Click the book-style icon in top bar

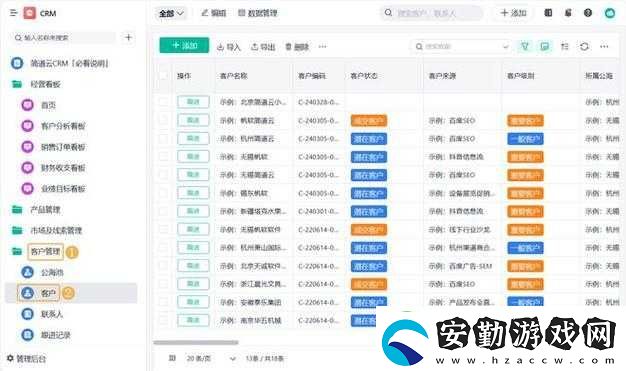tap(548, 13)
